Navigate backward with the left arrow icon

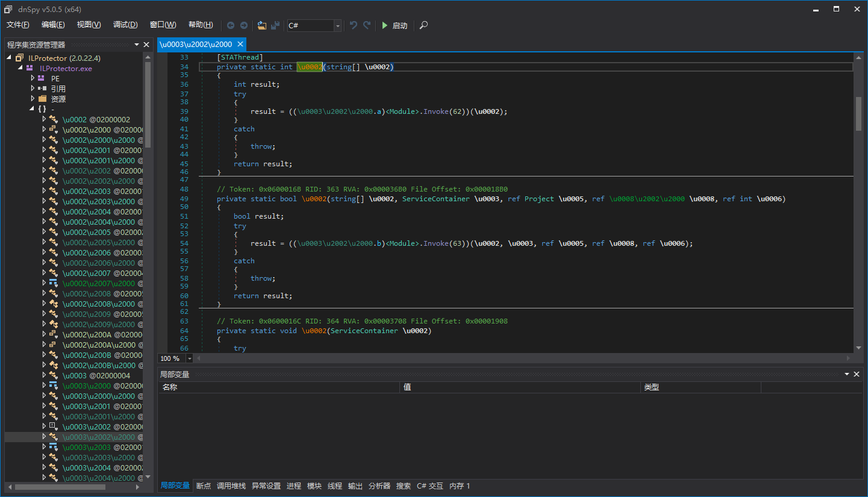[x=231, y=25]
